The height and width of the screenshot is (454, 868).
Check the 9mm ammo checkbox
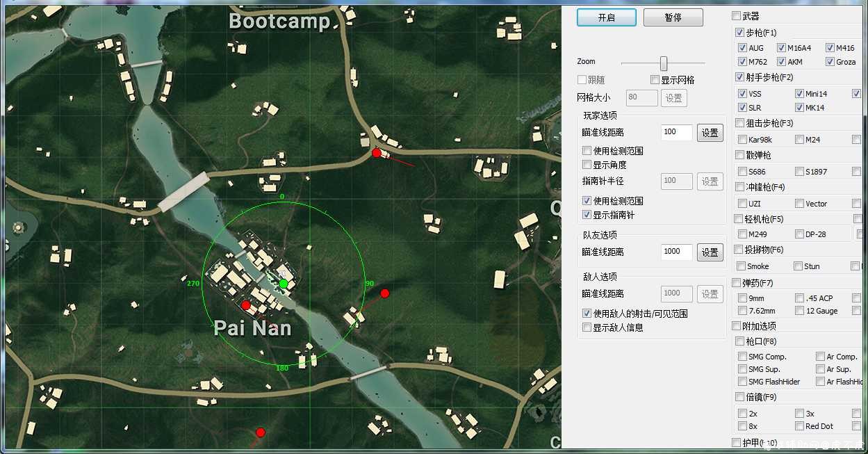[742, 298]
